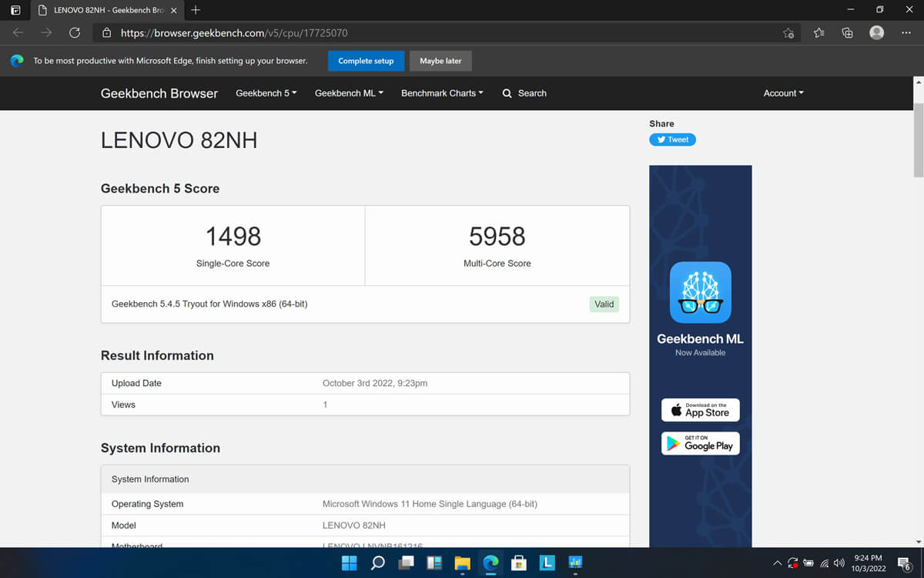
Task: Click scrollbar down arrow
Action: (917, 542)
